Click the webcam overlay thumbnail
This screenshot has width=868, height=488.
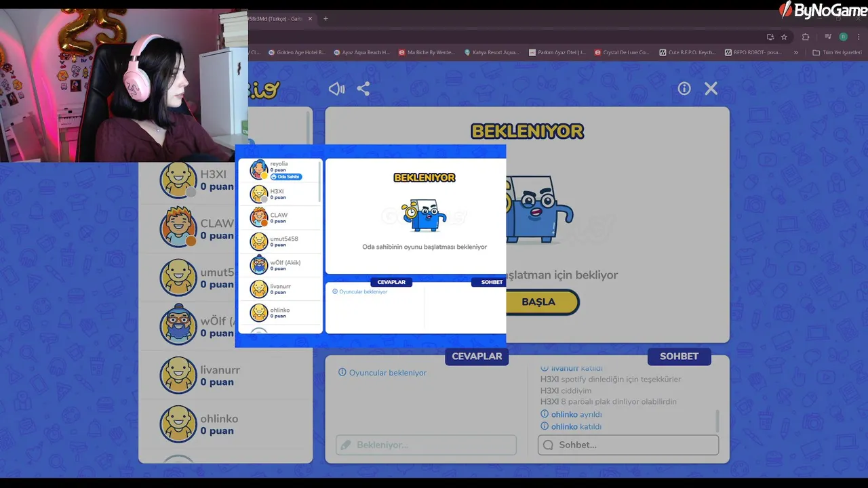point(124,85)
